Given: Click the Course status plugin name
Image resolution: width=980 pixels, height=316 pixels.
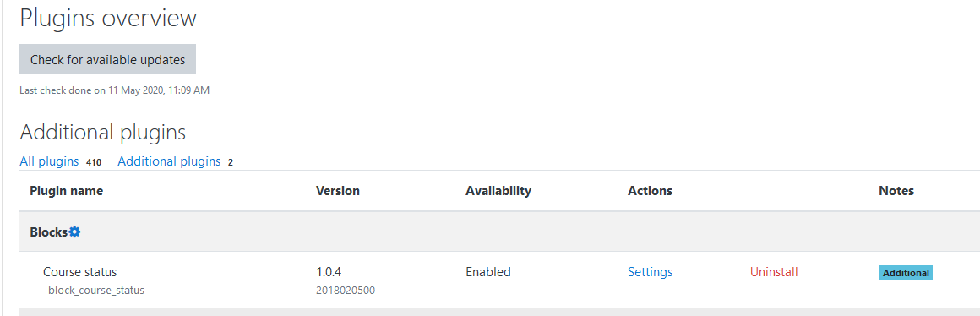Looking at the screenshot, I should (x=80, y=272).
